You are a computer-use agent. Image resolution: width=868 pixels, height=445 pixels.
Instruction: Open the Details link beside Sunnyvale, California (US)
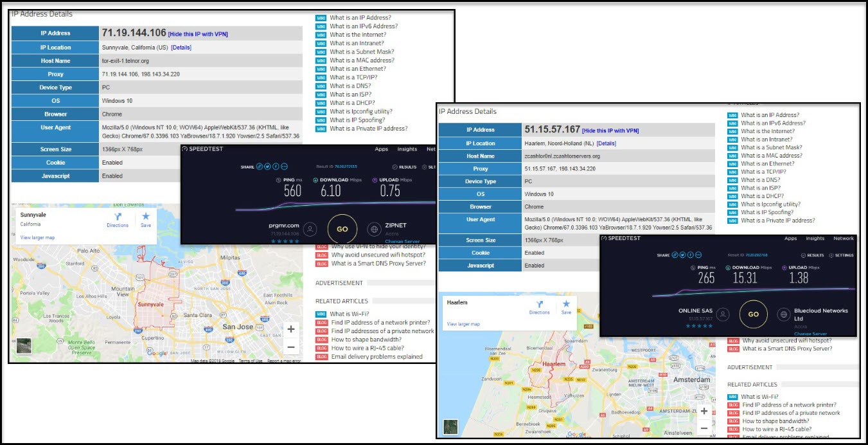click(x=181, y=48)
